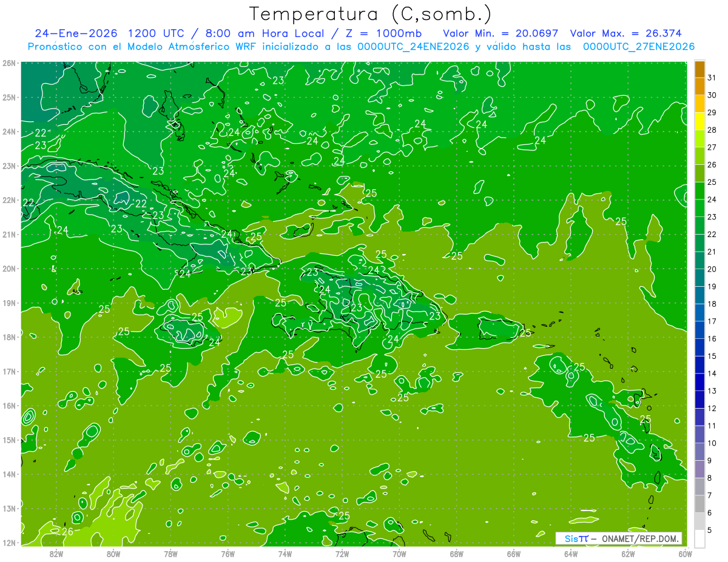
Task: Click the blue swatch between 16 and 17
Action: click(699, 330)
